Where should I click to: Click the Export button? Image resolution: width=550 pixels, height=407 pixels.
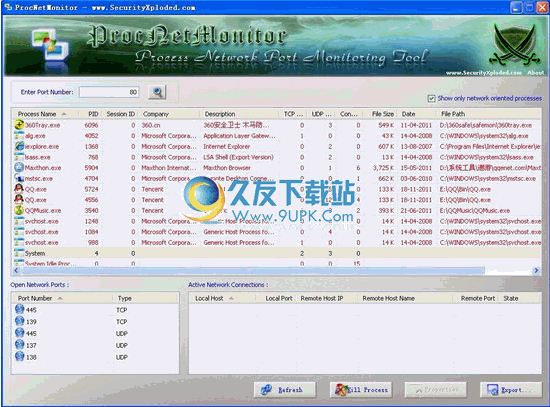510,389
